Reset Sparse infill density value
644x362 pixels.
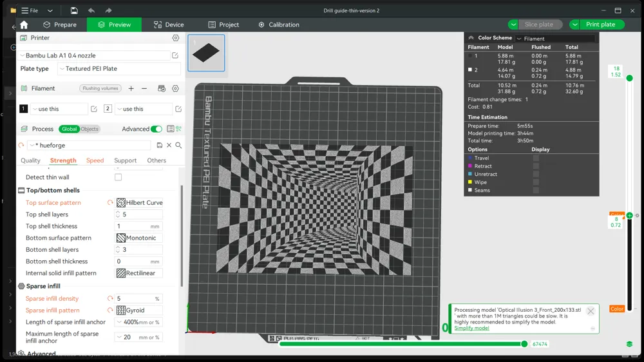coord(110,299)
